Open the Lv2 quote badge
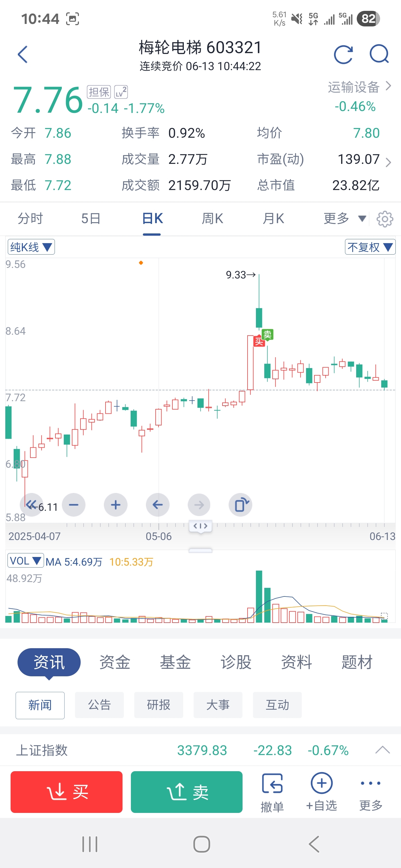The width and height of the screenshot is (401, 868). [x=121, y=92]
